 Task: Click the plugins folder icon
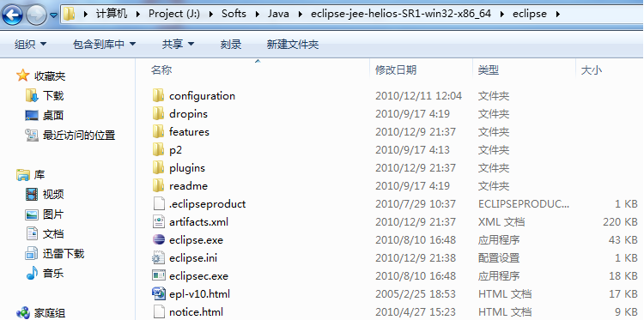[x=158, y=168]
